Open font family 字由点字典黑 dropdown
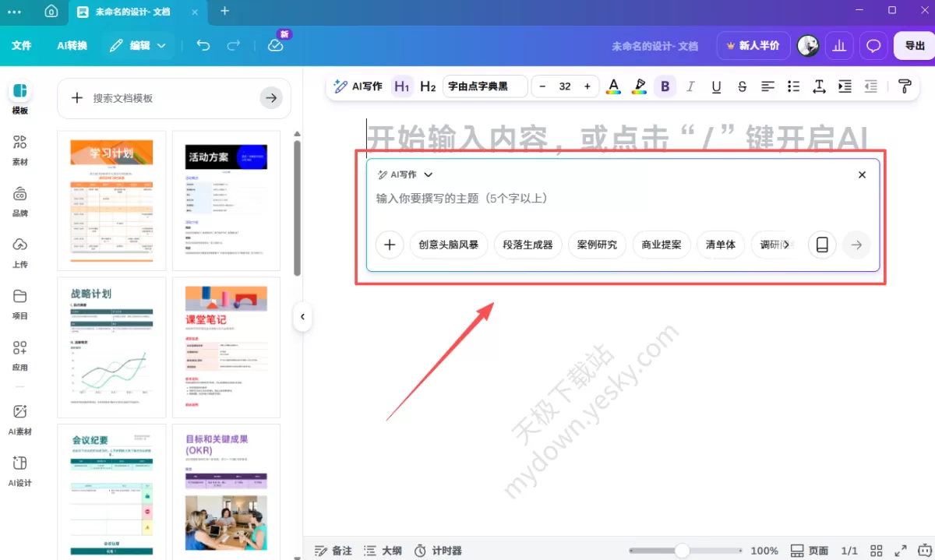Viewport: 935px width, 560px height. pos(485,86)
